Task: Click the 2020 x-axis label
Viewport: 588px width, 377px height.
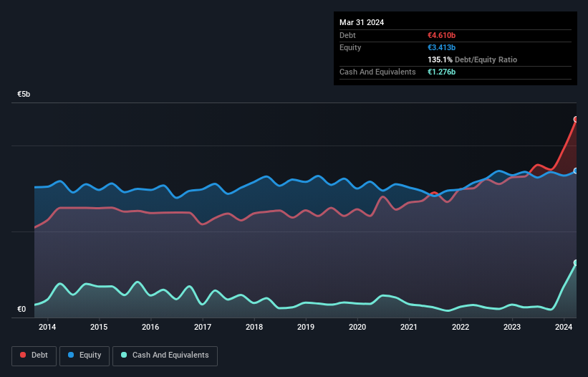Action: pyautogui.click(x=357, y=327)
